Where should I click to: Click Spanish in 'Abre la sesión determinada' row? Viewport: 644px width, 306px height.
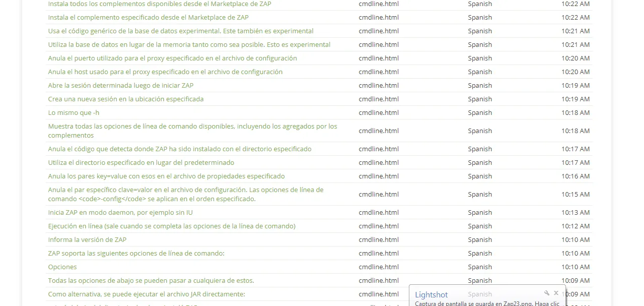tap(480, 85)
